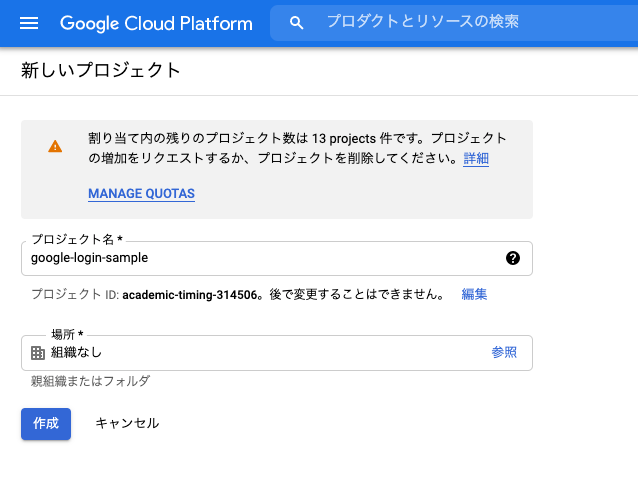Click the キャンセル button
The height and width of the screenshot is (478, 638).
127,423
